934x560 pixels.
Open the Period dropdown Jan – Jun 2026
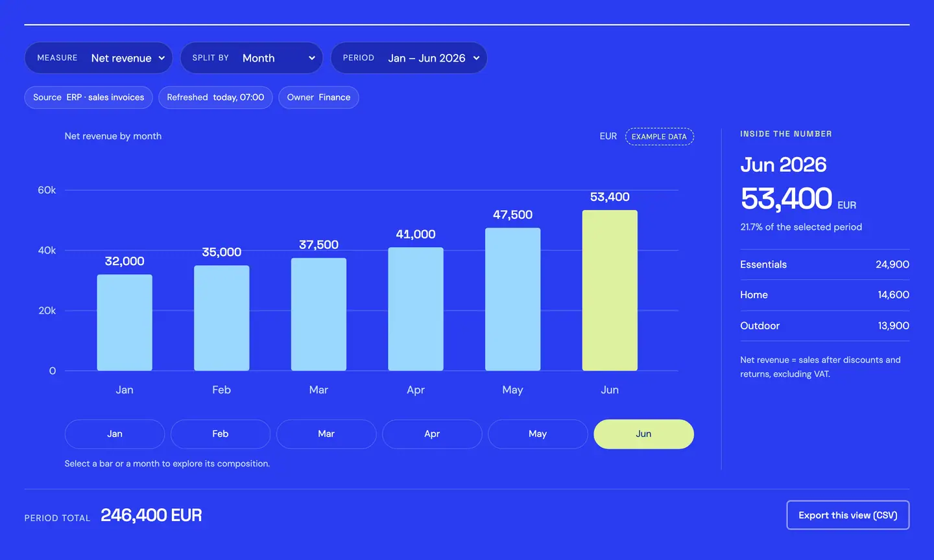pos(409,58)
